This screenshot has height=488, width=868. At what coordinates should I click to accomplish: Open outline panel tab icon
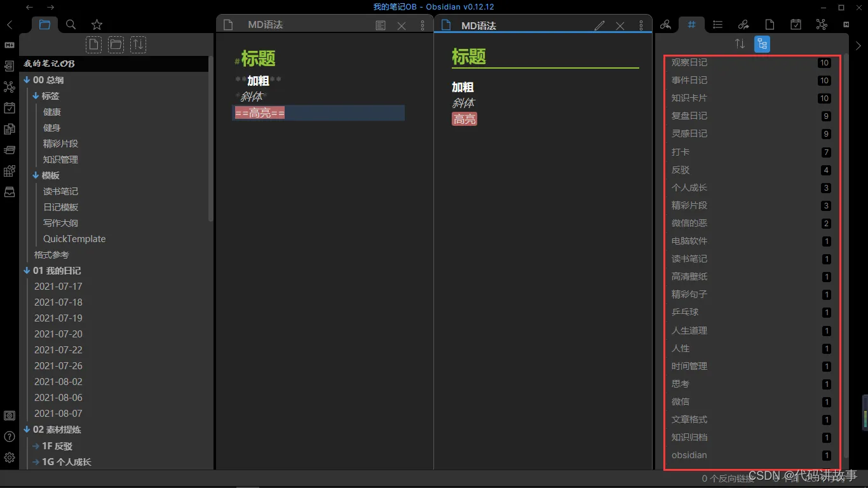tap(717, 25)
